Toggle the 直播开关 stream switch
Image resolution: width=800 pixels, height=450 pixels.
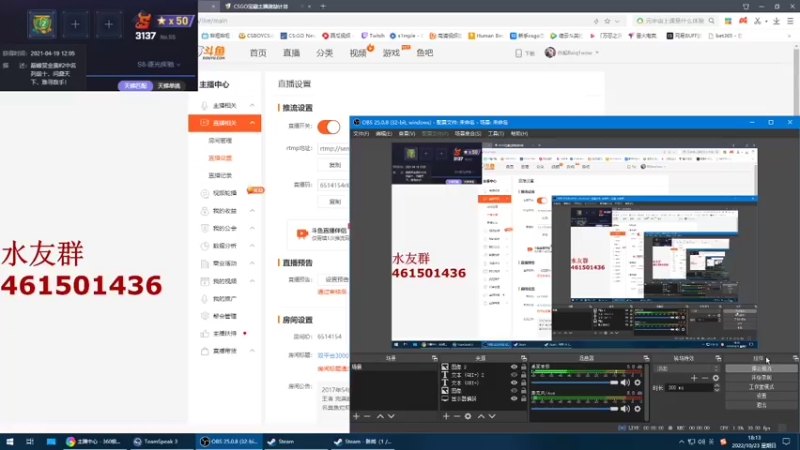[x=329, y=127]
